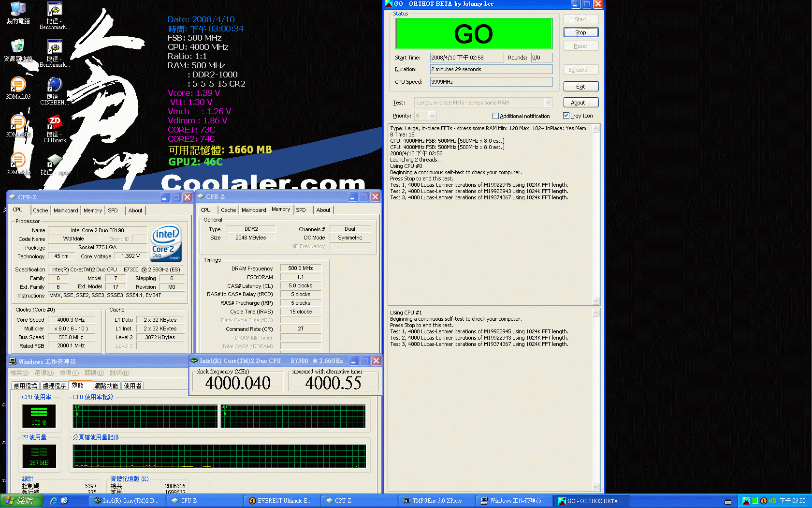Open the 檔案(F) menu in Task Manager

[19, 373]
